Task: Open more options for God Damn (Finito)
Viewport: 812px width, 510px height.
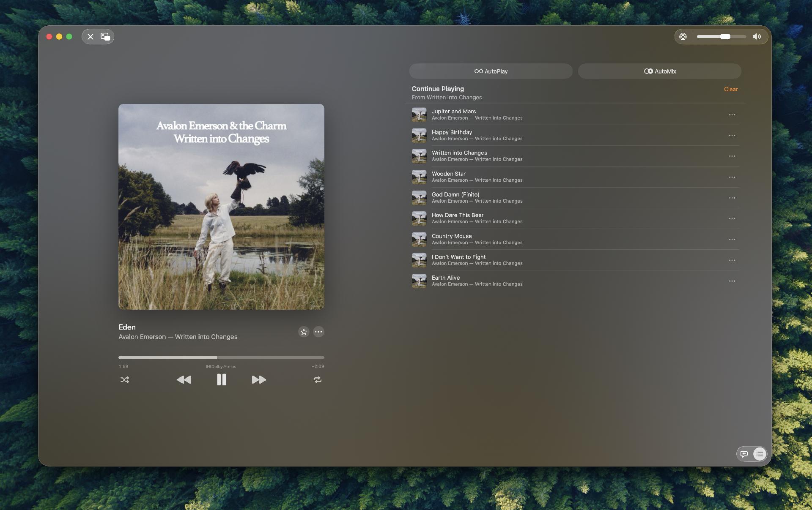Action: [732, 198]
